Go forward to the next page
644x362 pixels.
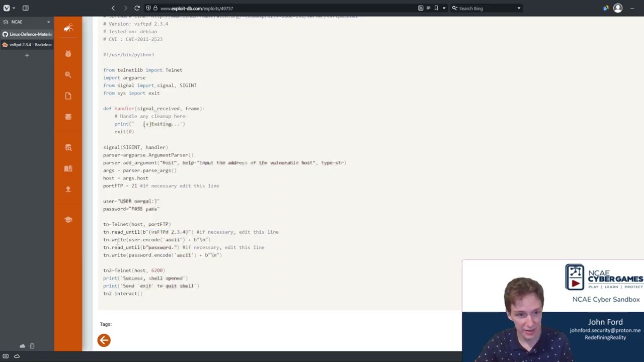pos(125,8)
